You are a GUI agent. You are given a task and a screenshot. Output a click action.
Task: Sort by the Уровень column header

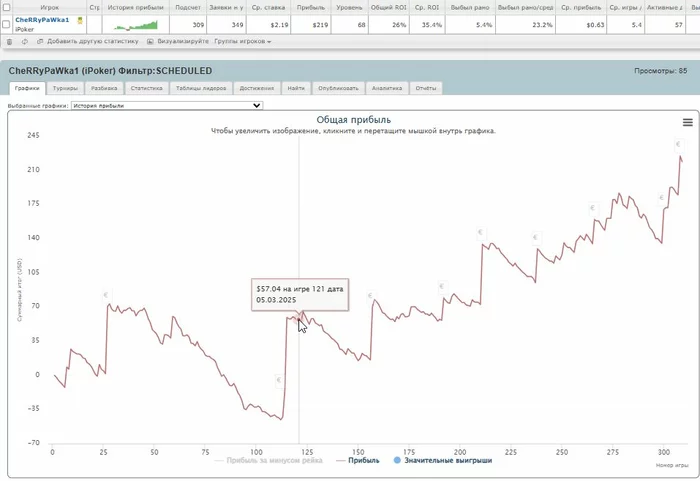point(350,8)
